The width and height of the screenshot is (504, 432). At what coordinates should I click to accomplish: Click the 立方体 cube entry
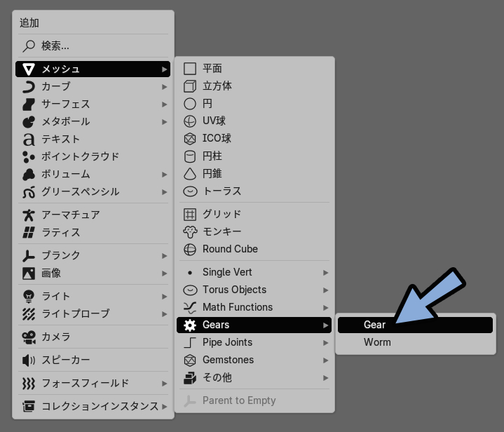(x=254, y=86)
